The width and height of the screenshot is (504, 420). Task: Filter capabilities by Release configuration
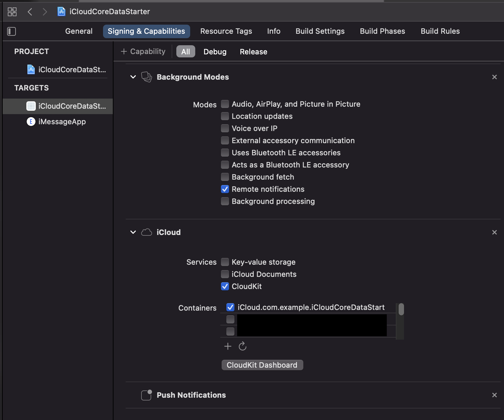(x=253, y=52)
